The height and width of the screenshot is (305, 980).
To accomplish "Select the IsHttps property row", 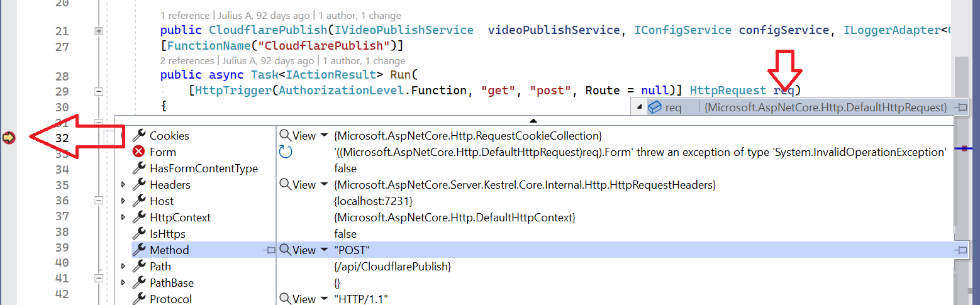I will coord(167,234).
